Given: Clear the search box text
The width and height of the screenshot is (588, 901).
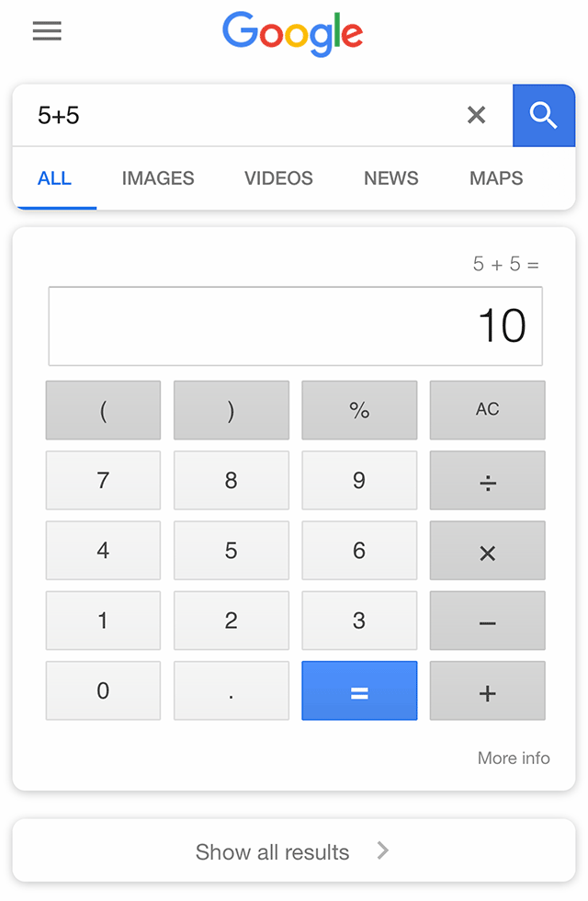Looking at the screenshot, I should (x=476, y=115).
